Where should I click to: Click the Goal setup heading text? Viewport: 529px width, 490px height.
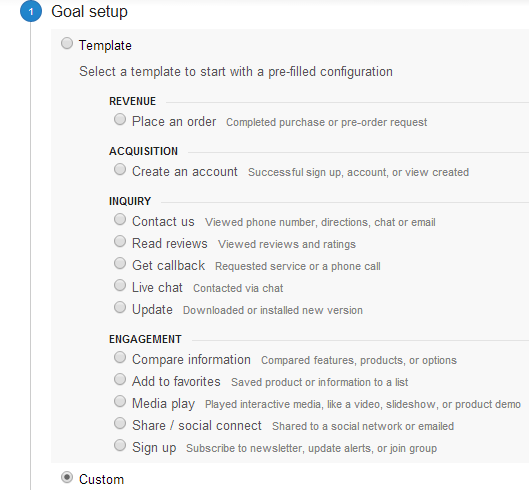point(89,12)
